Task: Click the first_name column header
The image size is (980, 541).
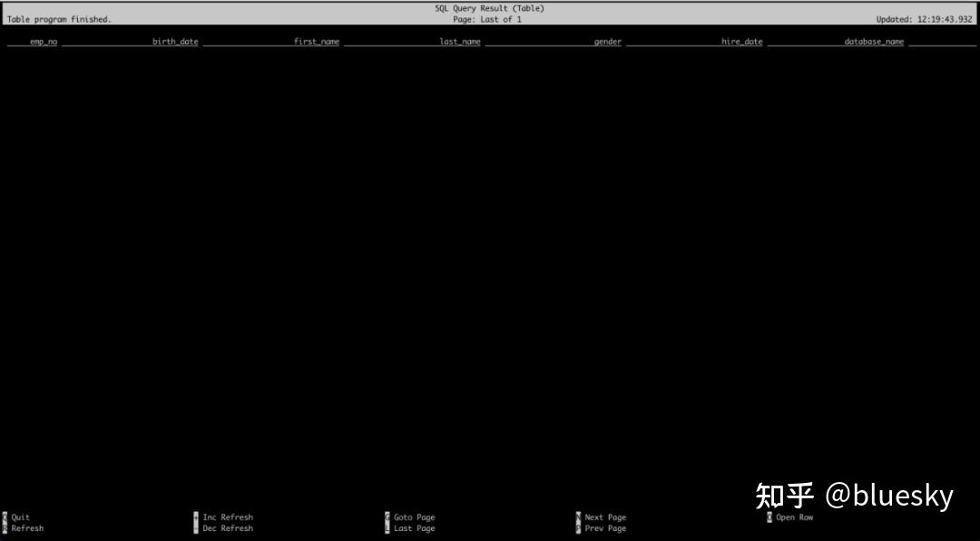Action: [317, 41]
